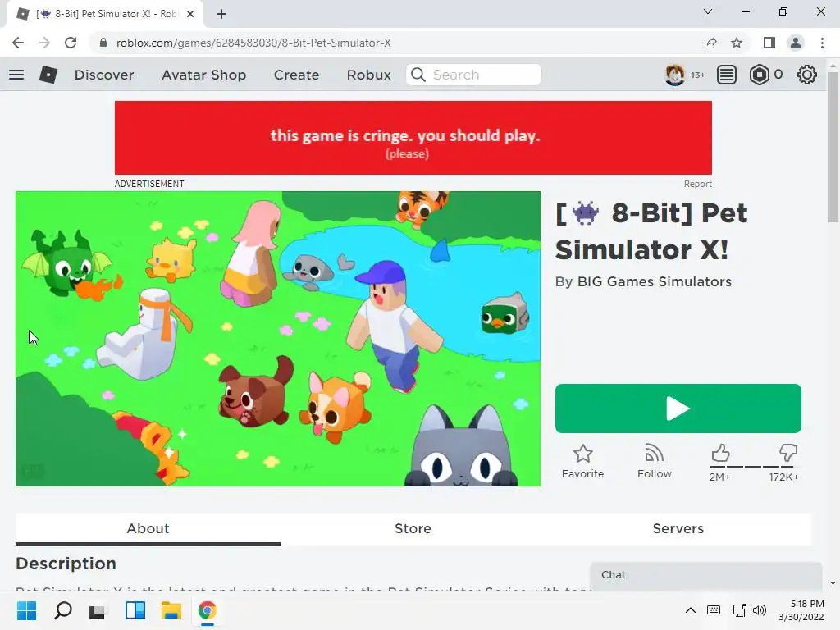Open the Discover page
Viewport: 840px width, 630px height.
point(104,75)
